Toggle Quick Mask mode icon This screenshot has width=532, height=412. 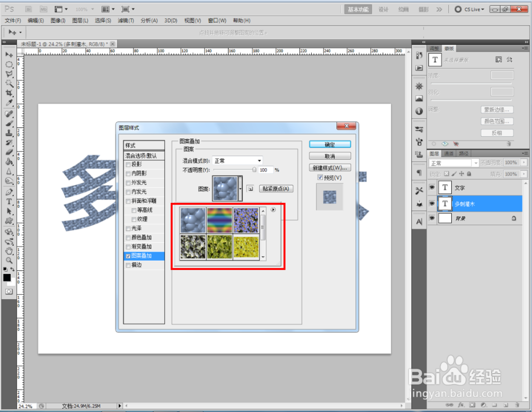[9, 292]
